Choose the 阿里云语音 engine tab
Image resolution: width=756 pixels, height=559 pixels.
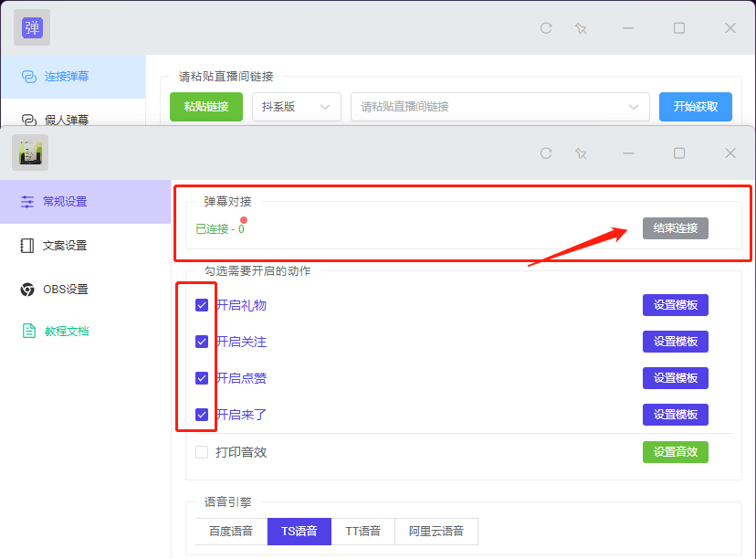coord(436,531)
